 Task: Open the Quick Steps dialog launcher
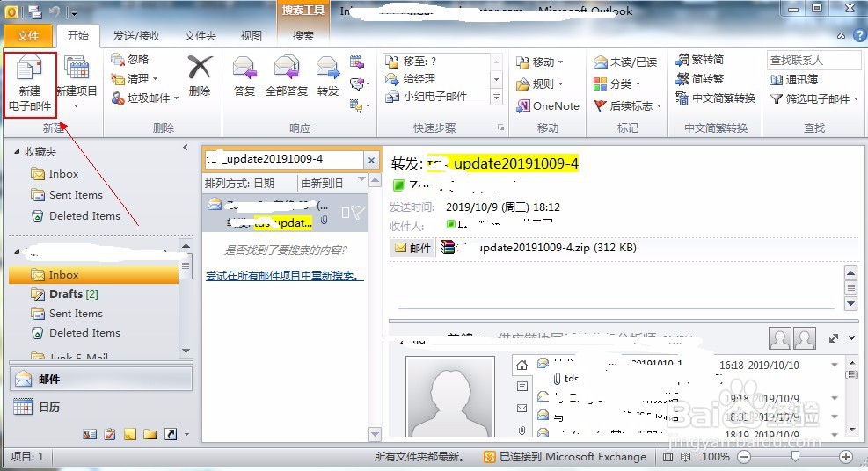coord(501,127)
